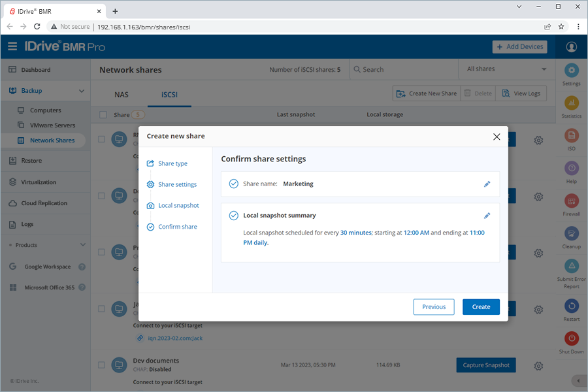The image size is (588, 392).
Task: Switch to the NAS tab
Action: (x=121, y=94)
